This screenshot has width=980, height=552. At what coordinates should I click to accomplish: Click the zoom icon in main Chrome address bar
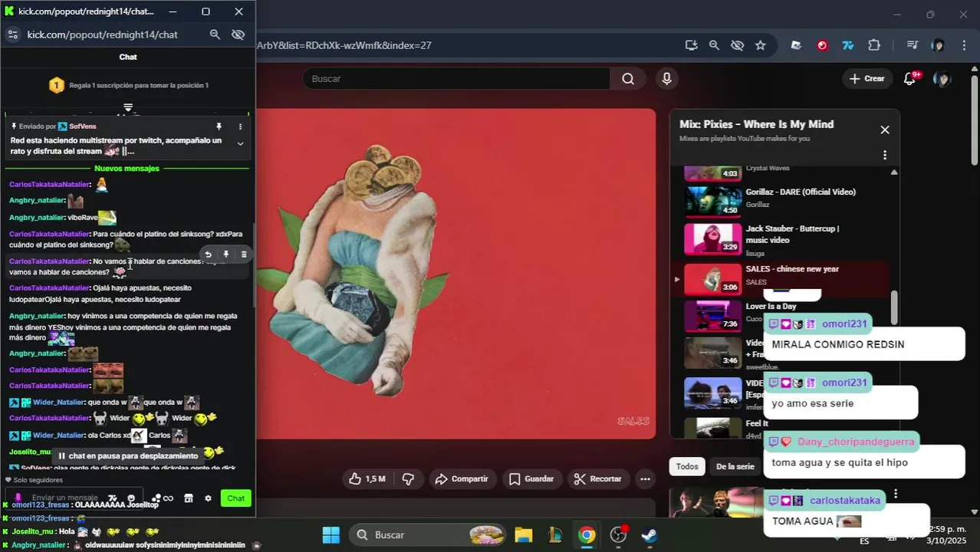(714, 45)
